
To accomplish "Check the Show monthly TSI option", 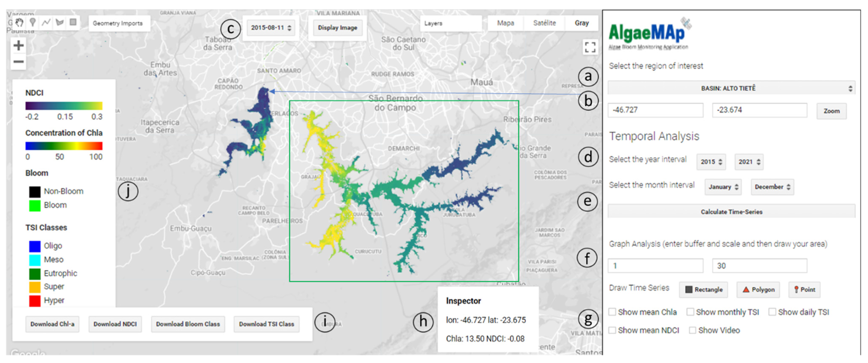I will pos(690,312).
